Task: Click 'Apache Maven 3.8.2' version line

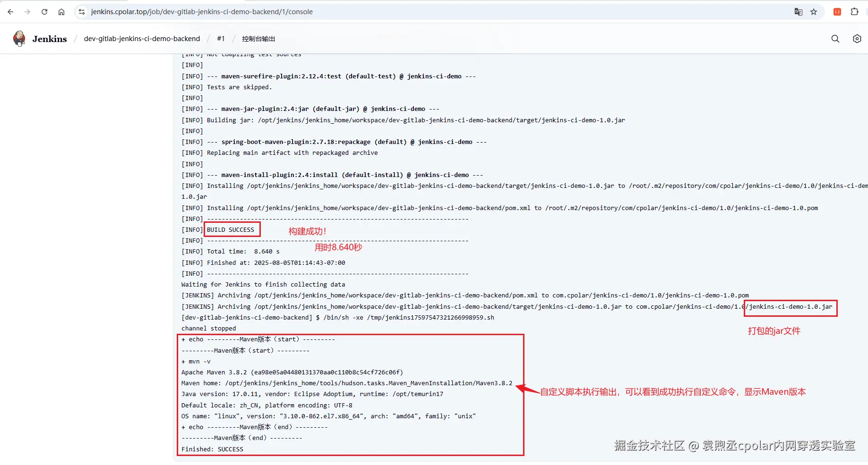Action: pos(292,372)
